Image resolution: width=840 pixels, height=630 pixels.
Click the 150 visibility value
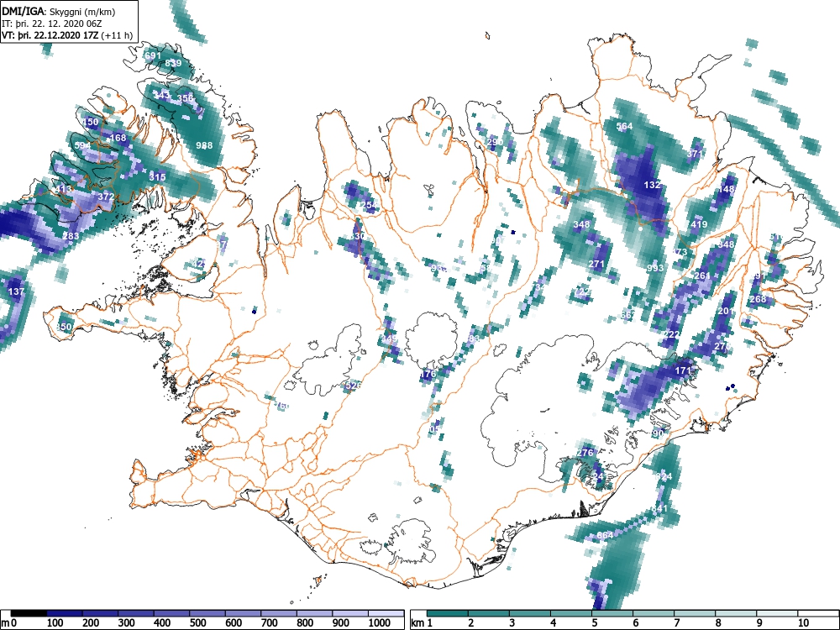point(91,122)
